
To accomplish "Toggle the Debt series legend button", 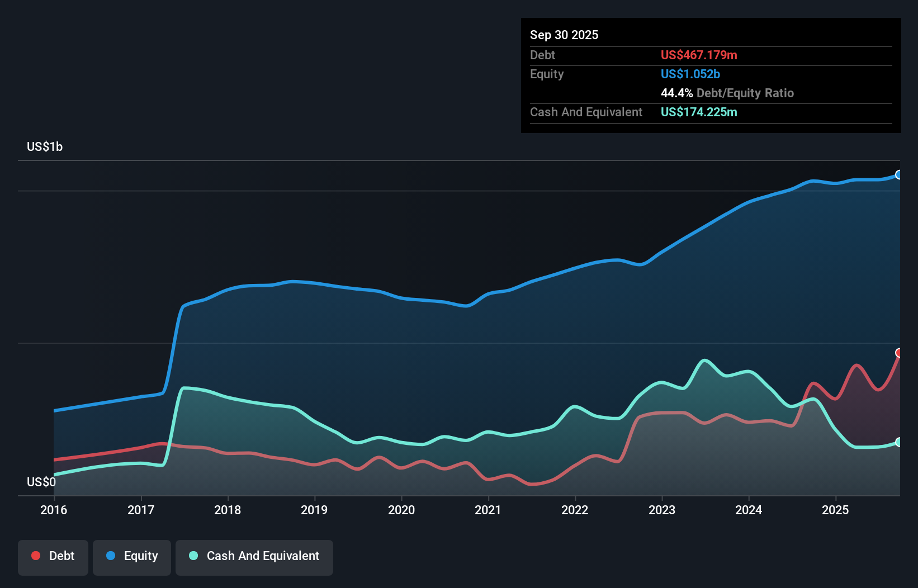I will (x=53, y=557).
